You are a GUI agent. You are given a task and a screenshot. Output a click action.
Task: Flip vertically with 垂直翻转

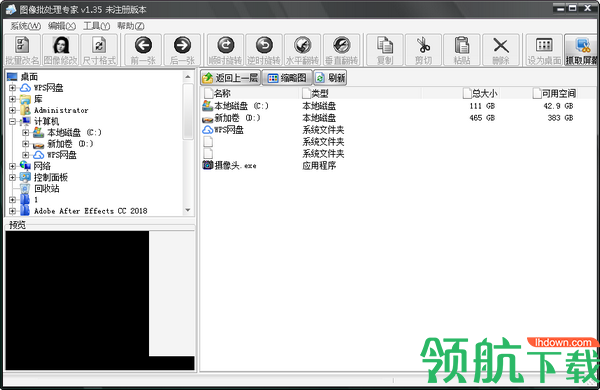341,50
